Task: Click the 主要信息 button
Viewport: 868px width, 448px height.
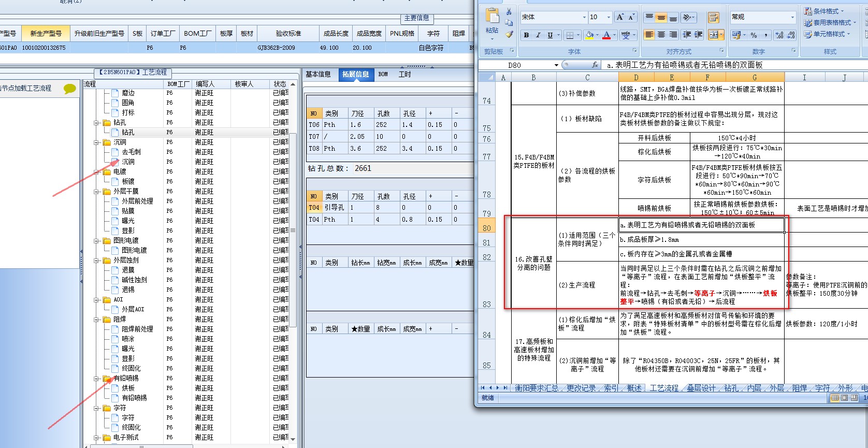Action: [x=416, y=18]
